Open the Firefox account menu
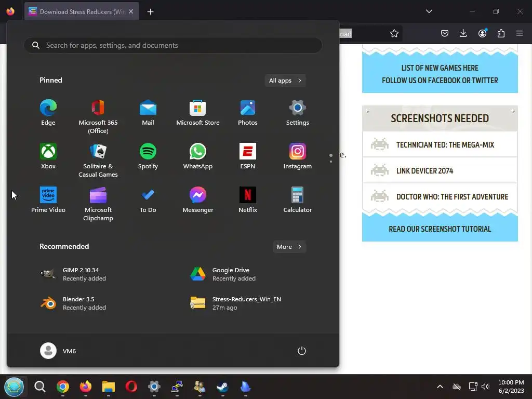 click(482, 33)
